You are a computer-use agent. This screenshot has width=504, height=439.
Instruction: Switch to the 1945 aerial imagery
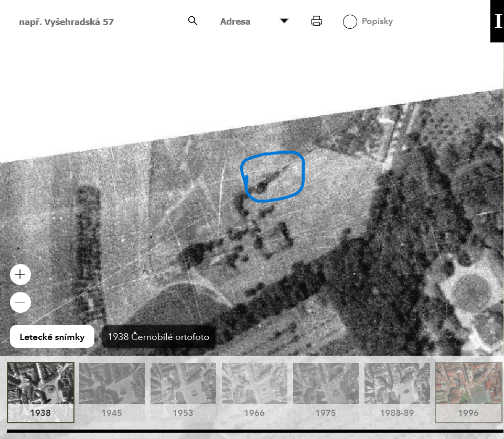112,392
